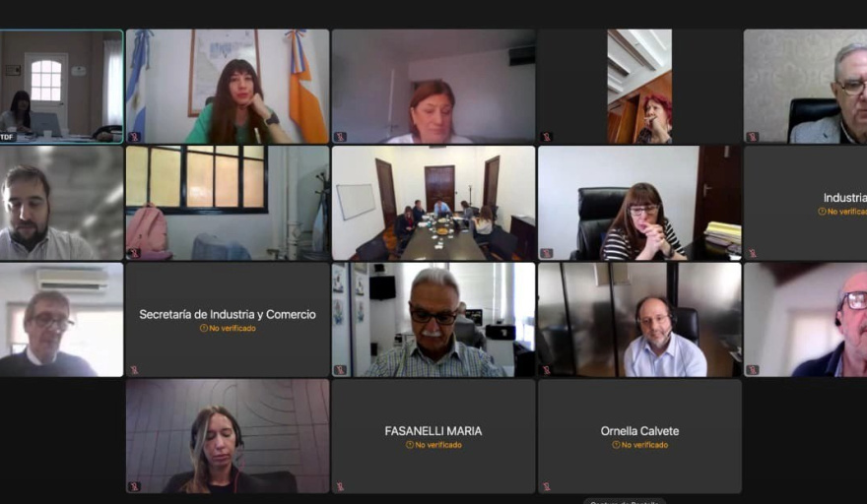Click muted mic icon on Secretaría de Industria tile
This screenshot has height=504, width=867.
click(134, 370)
